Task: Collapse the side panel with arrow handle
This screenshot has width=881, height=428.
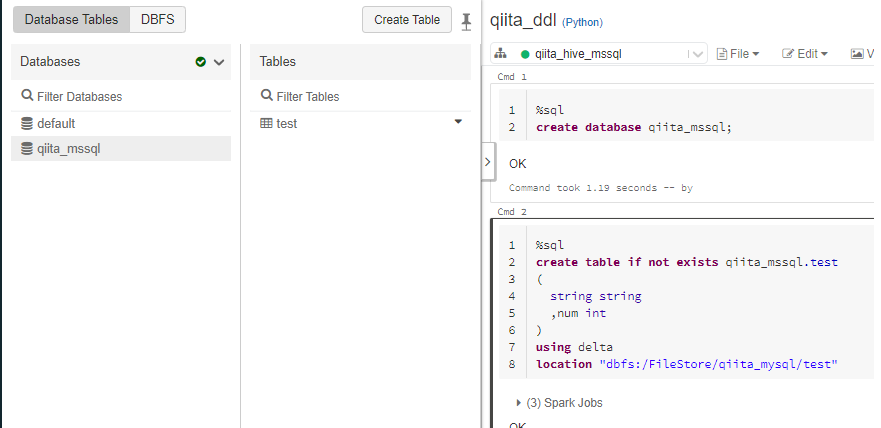Action: pos(488,161)
